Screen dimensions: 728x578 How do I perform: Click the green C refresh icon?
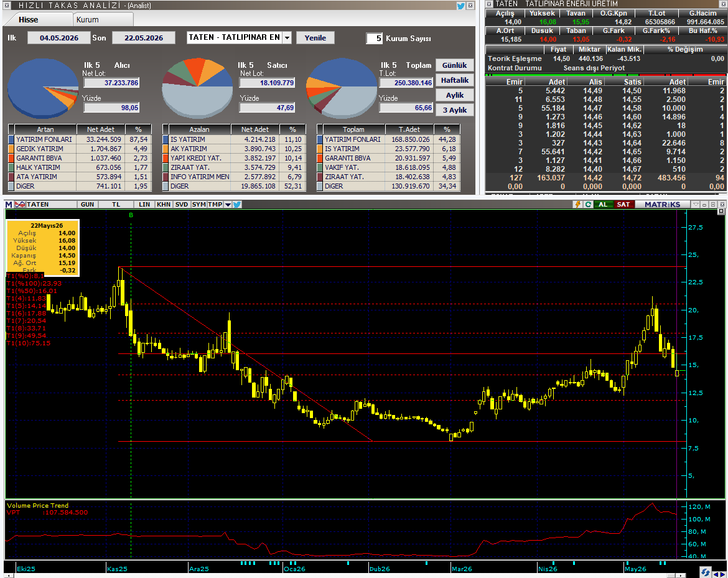point(588,205)
